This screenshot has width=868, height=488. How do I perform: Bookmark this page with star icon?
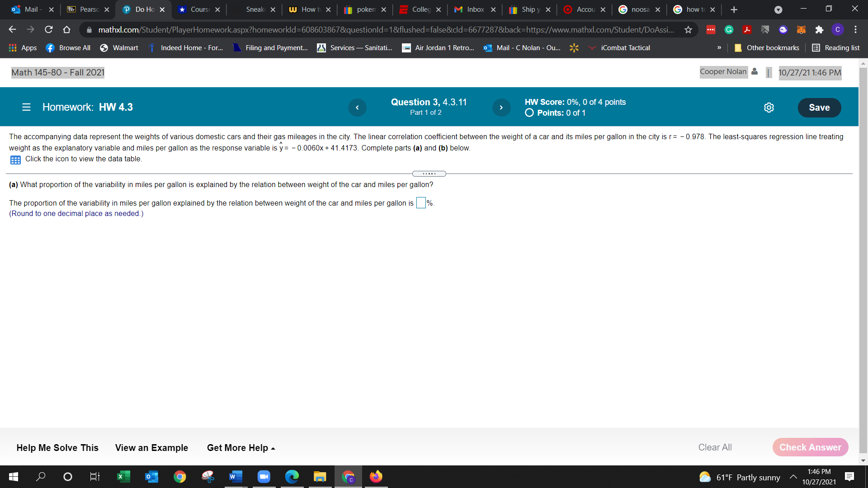[x=688, y=30]
